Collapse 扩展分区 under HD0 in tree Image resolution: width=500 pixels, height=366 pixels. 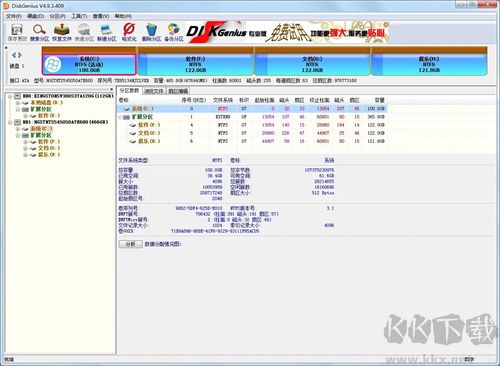(18, 109)
